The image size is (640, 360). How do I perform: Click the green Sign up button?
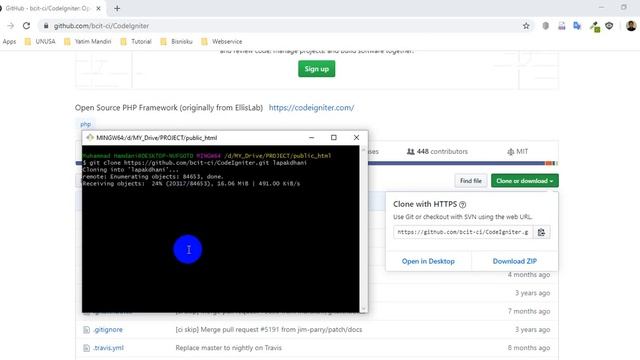pyautogui.click(x=316, y=69)
